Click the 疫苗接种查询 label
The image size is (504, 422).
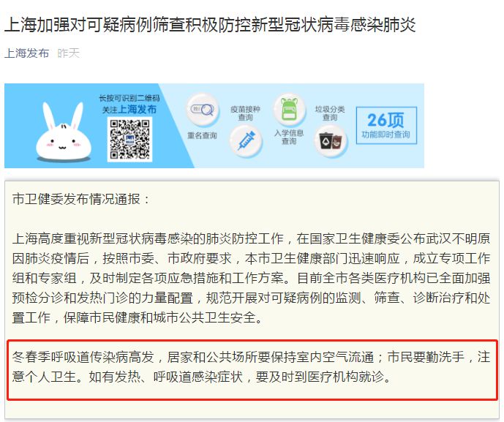coord(245,113)
